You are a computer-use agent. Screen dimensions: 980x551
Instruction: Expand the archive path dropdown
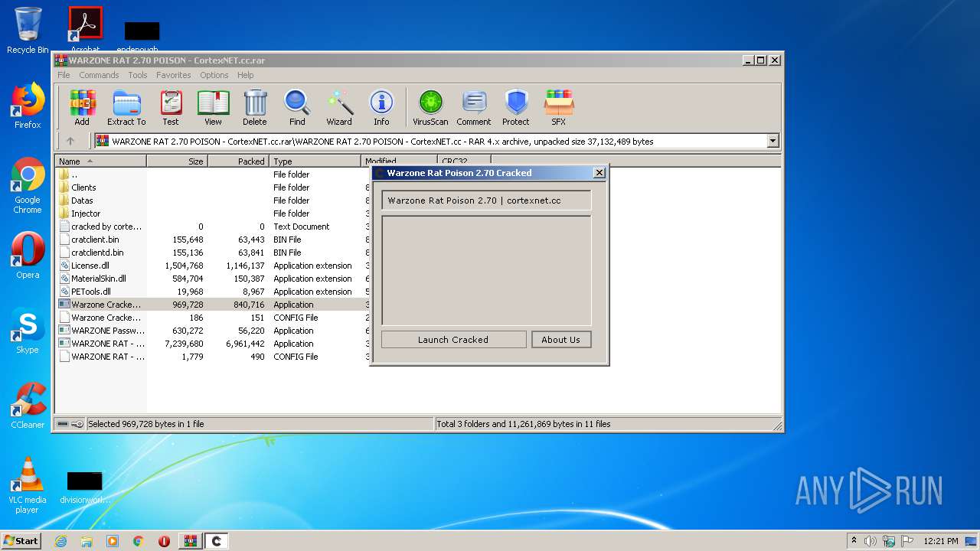773,141
